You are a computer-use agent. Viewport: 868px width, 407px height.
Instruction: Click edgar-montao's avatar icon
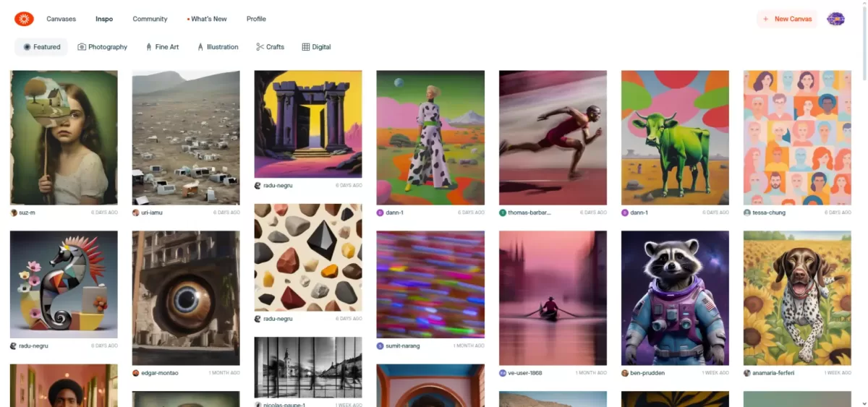[136, 373]
